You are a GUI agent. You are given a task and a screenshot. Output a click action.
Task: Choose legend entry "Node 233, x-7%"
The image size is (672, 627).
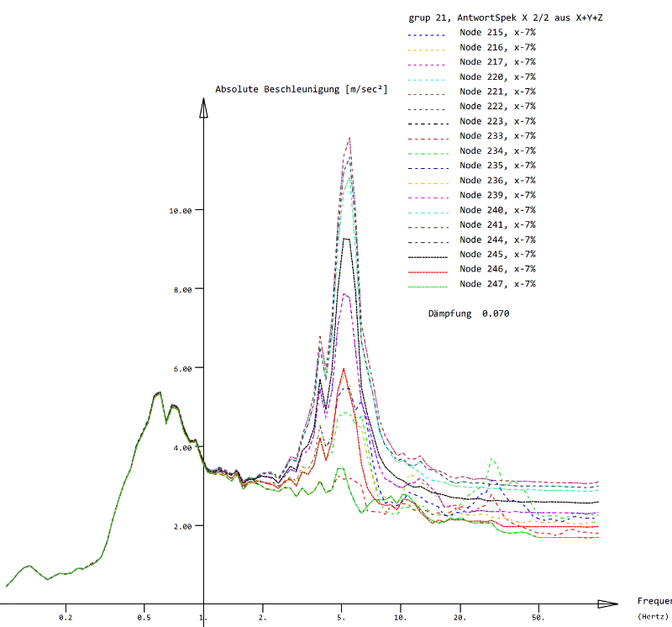point(497,136)
